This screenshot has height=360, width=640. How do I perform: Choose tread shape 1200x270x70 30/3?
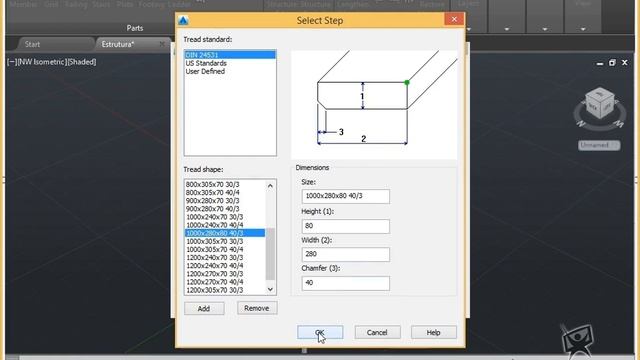225,274
